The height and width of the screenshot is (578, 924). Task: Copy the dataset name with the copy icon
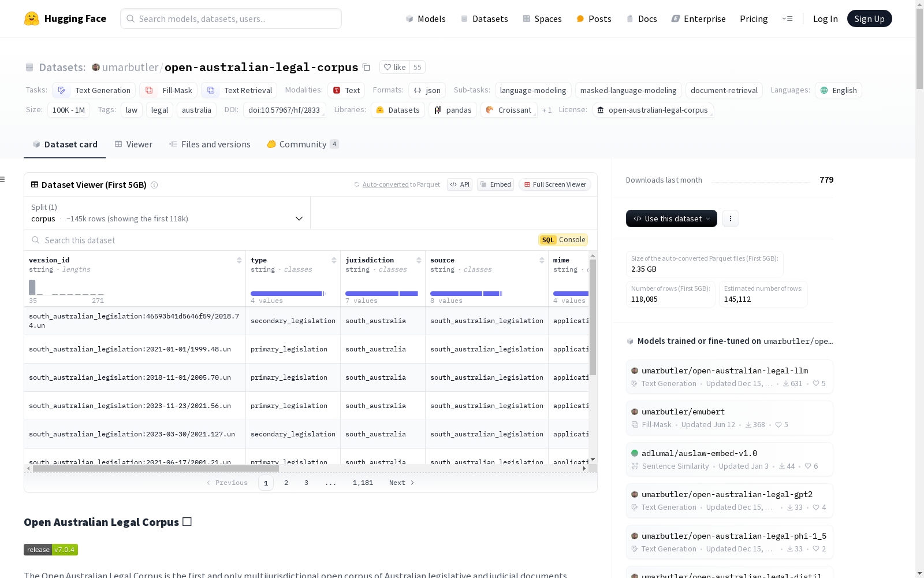pos(366,67)
